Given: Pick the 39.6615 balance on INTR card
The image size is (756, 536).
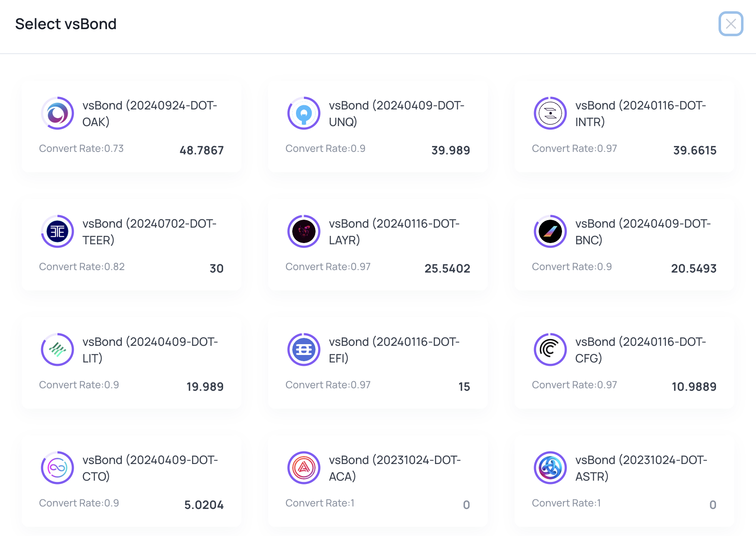Looking at the screenshot, I should (x=694, y=150).
